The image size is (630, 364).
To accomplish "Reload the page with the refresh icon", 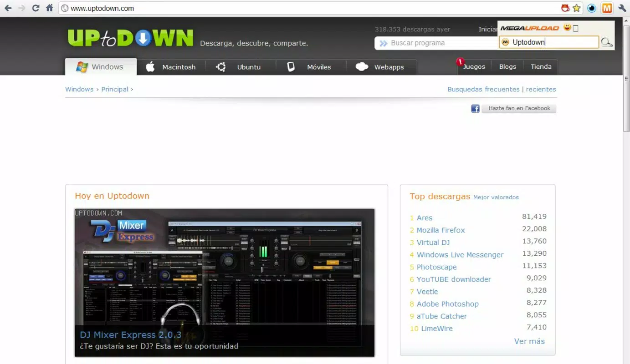I will (36, 8).
